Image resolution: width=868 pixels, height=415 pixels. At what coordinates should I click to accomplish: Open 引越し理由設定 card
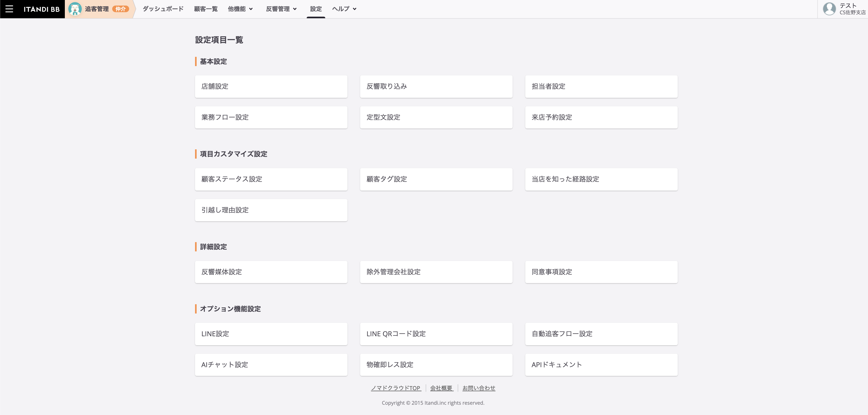click(271, 210)
